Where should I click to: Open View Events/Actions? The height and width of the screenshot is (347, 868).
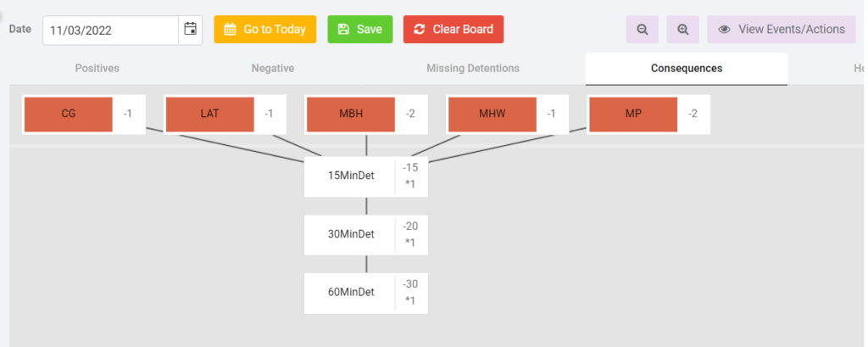pos(781,30)
